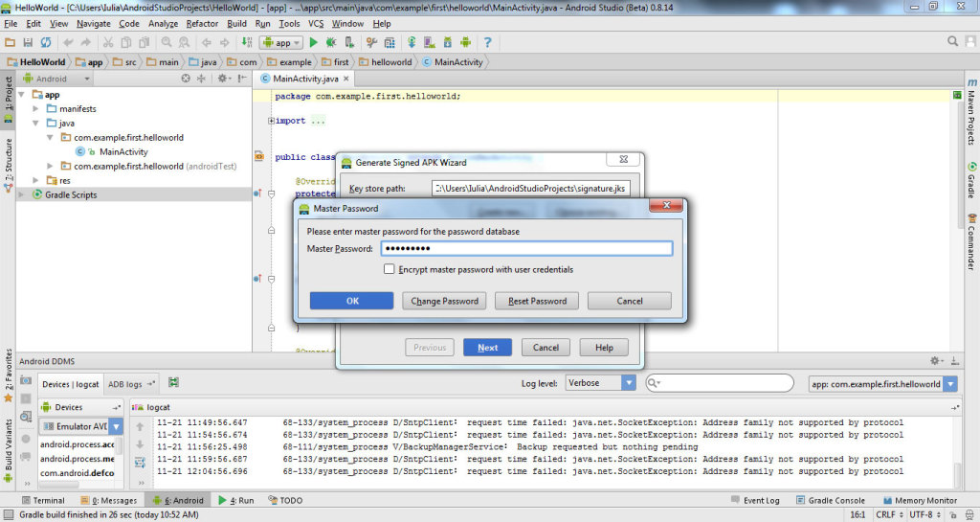Open the Terminal tool window tab

pos(43,500)
